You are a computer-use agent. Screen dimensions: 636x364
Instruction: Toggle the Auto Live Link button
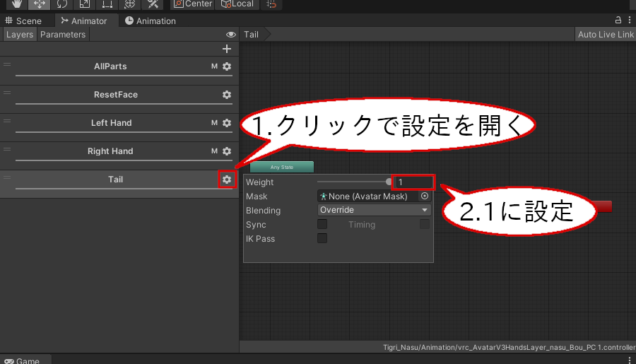606,35
